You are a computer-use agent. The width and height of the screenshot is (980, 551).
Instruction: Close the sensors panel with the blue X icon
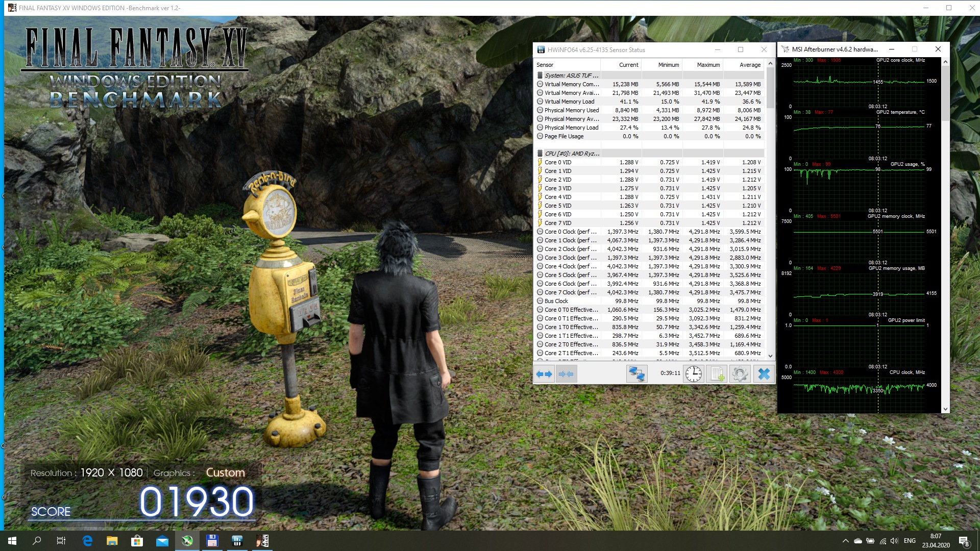point(764,374)
